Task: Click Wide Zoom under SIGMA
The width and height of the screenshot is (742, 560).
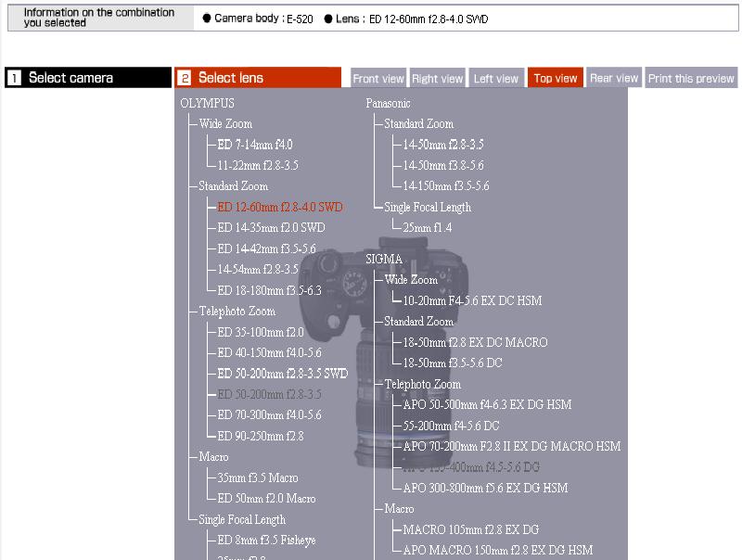Action: (x=411, y=279)
